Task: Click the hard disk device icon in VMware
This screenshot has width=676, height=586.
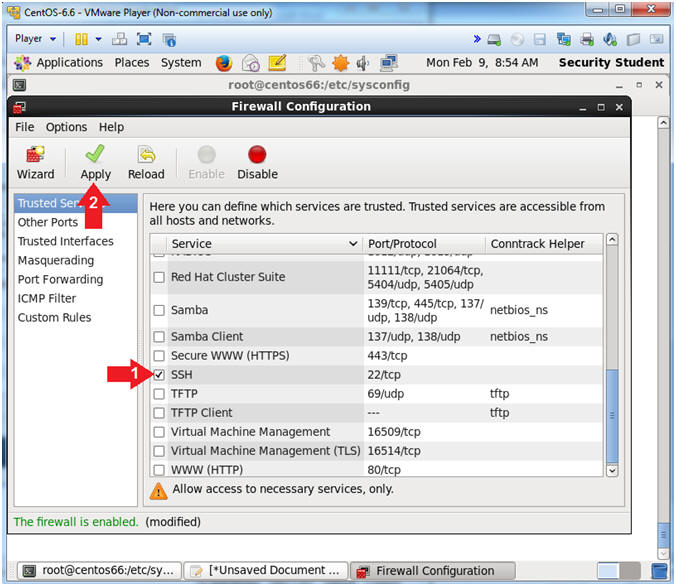Action: coord(494,40)
